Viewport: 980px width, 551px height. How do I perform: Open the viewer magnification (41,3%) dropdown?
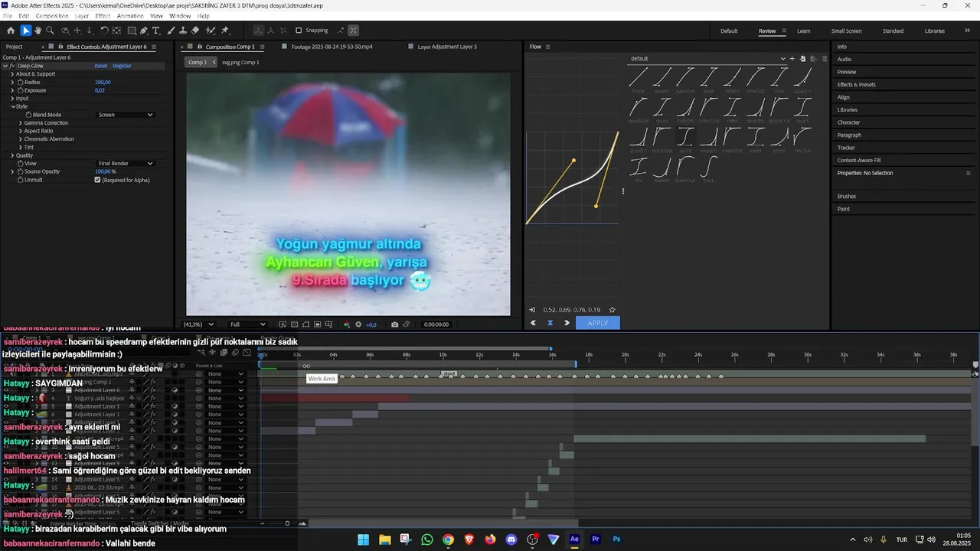pyautogui.click(x=199, y=324)
